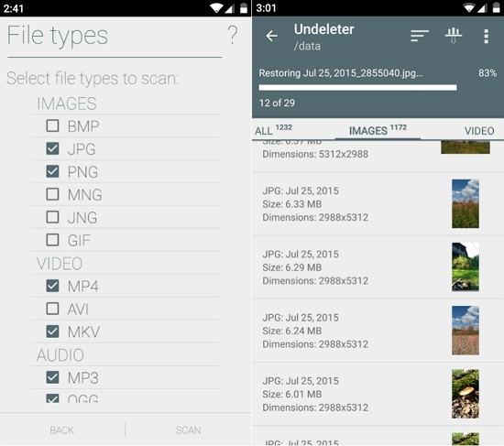
Task: Select the IMAGES 1172 tab
Action: pos(378,130)
